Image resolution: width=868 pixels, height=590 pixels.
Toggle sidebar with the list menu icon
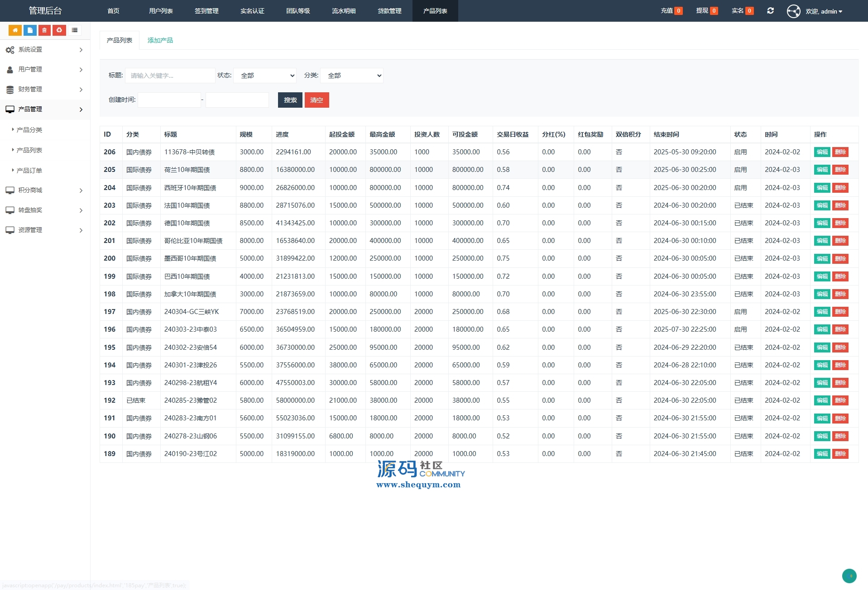[x=75, y=30]
